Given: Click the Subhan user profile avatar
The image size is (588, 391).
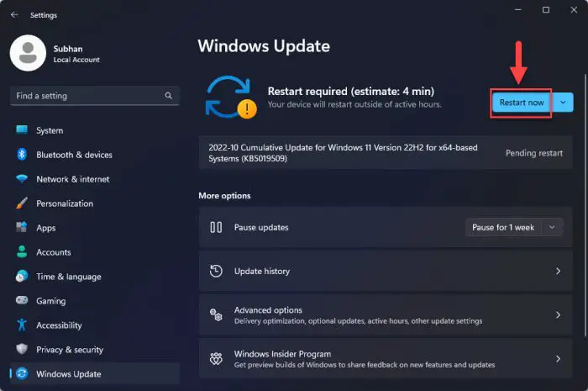Looking at the screenshot, I should (28, 53).
